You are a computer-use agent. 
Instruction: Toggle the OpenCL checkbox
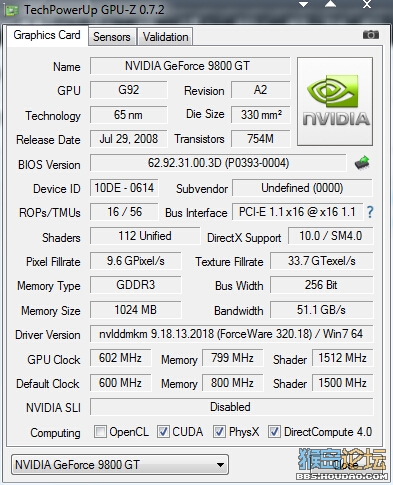point(100,432)
